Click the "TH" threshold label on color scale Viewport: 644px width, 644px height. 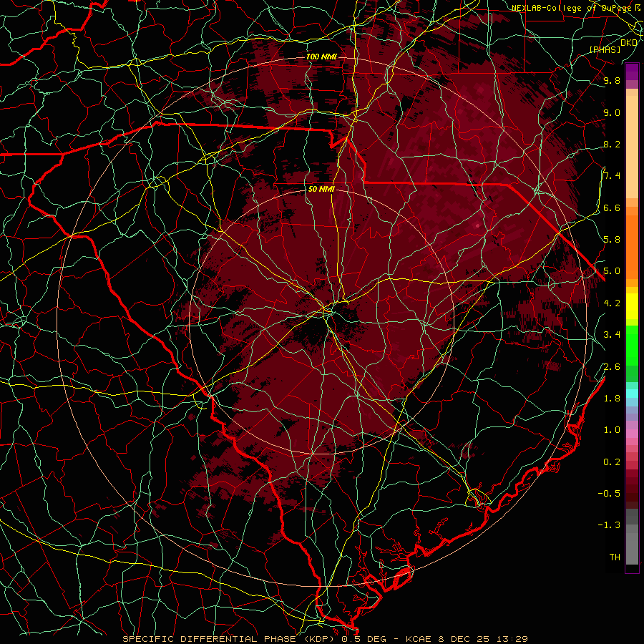(615, 557)
